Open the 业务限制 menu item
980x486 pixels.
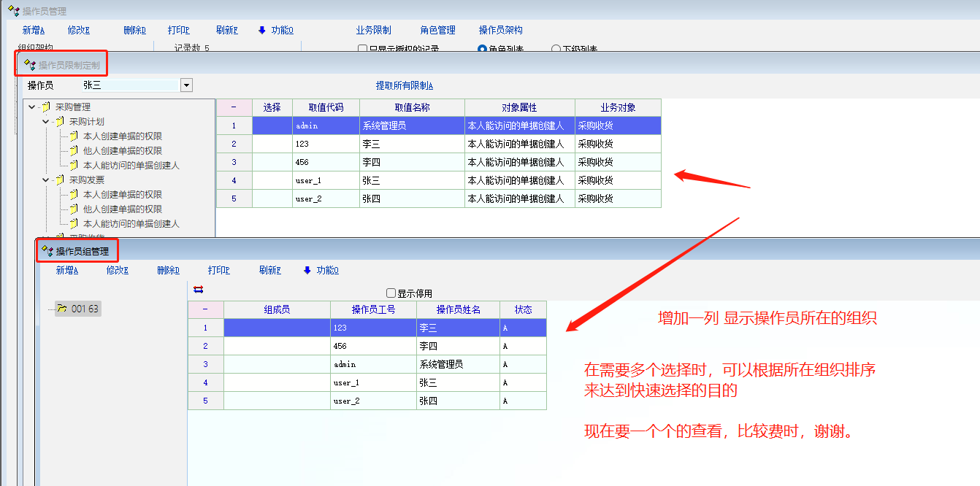(x=373, y=30)
